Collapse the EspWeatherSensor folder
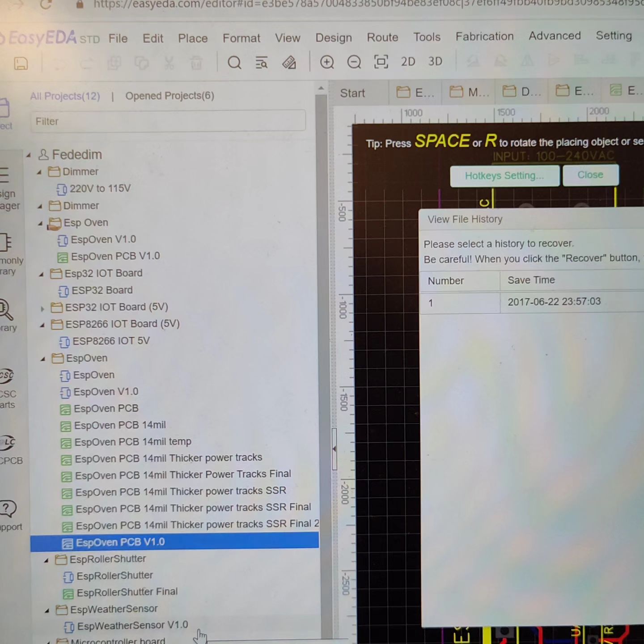The image size is (644, 644). point(47,610)
